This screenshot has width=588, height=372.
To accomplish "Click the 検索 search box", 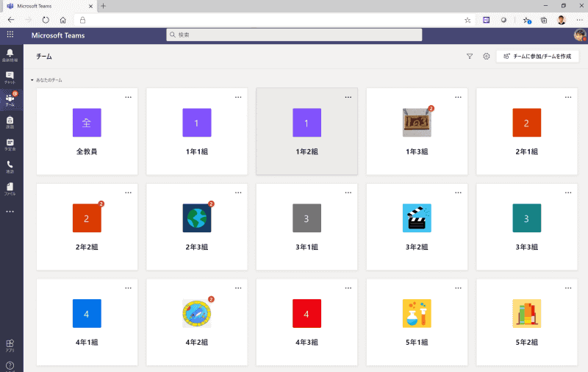I will tap(294, 35).
